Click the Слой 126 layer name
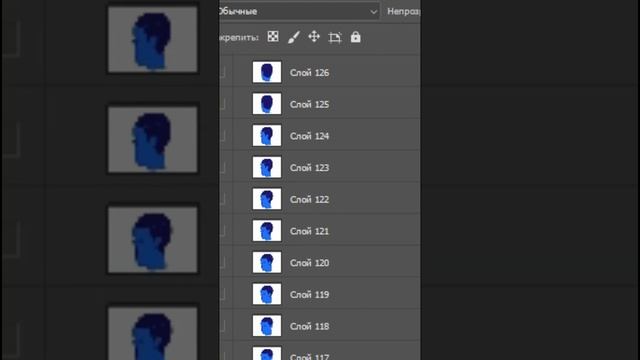This screenshot has width=640, height=360. [x=309, y=73]
